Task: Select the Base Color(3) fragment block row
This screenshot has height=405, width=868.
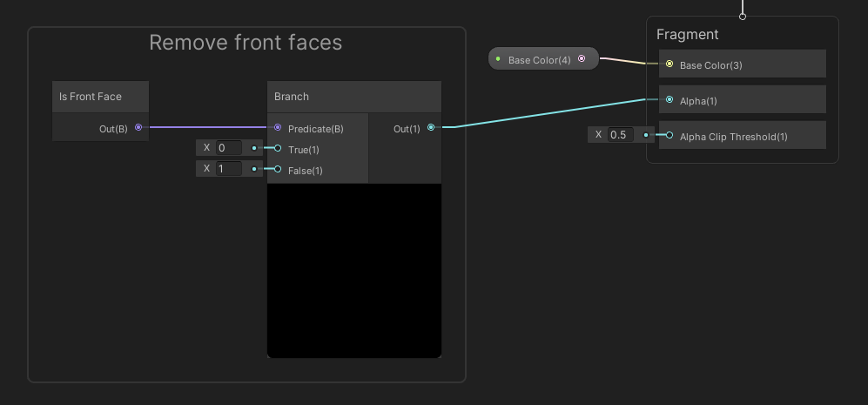Action: click(x=743, y=64)
